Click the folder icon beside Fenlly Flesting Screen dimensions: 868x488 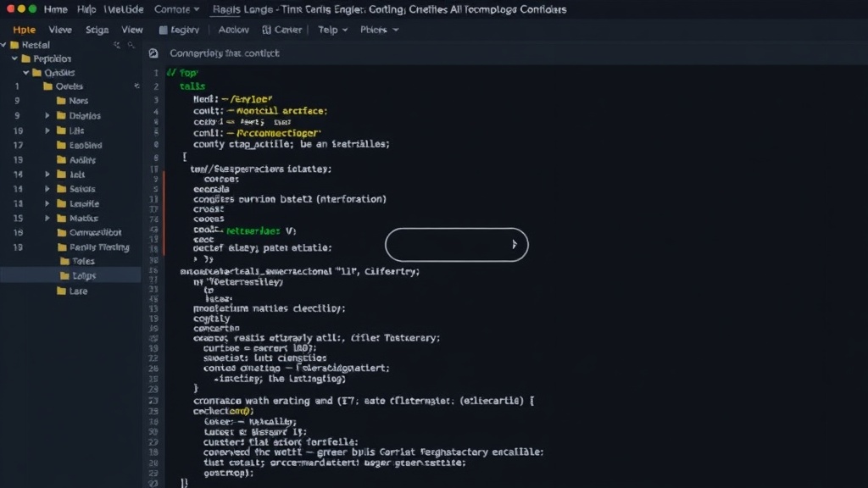(62, 247)
